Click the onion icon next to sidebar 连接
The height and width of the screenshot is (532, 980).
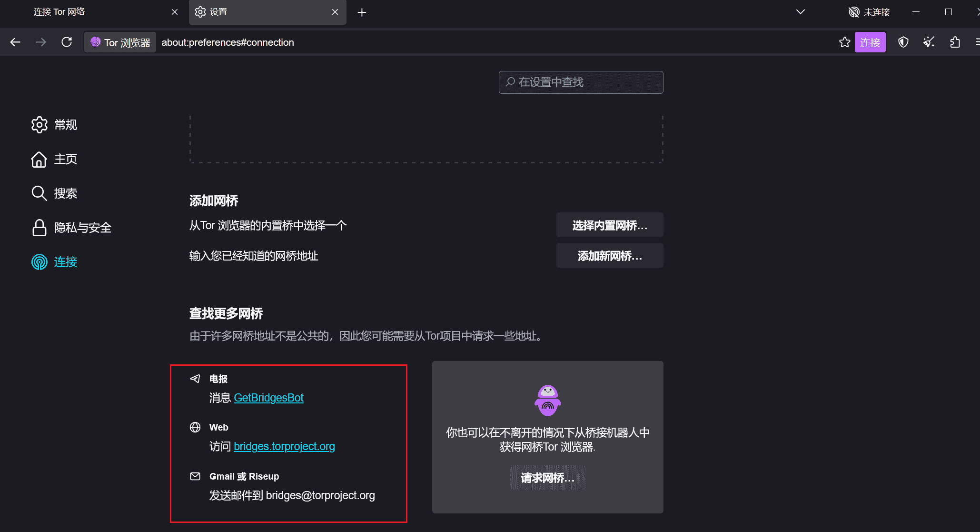pos(40,262)
